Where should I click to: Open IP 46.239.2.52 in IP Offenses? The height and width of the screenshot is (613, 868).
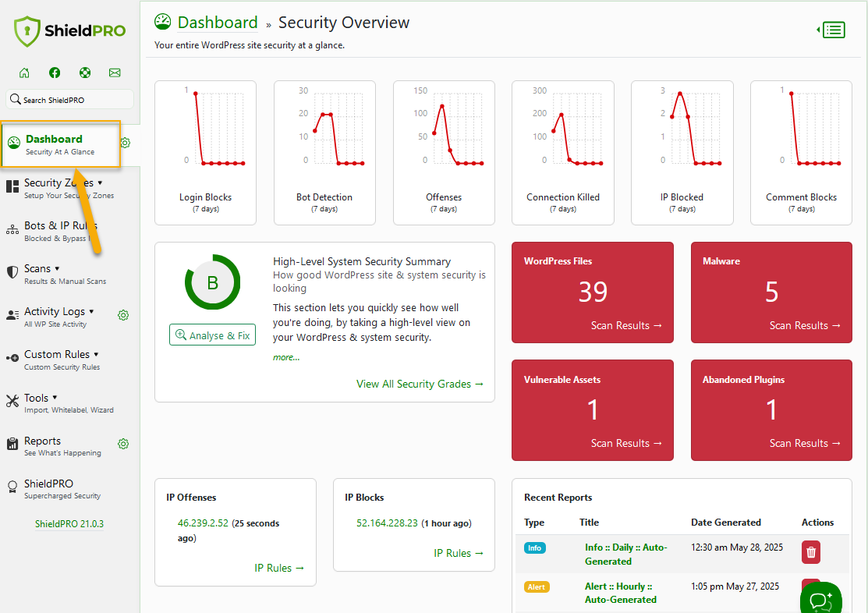(203, 523)
